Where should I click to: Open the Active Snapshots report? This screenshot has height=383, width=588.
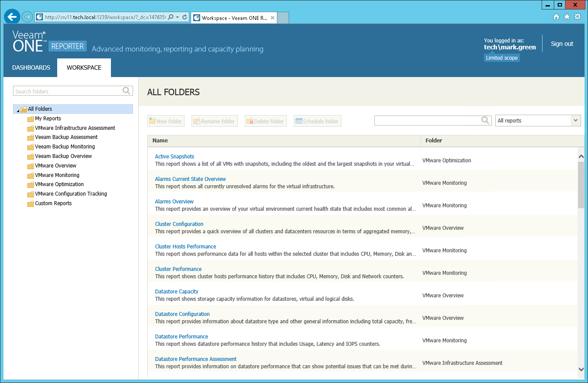(x=175, y=157)
